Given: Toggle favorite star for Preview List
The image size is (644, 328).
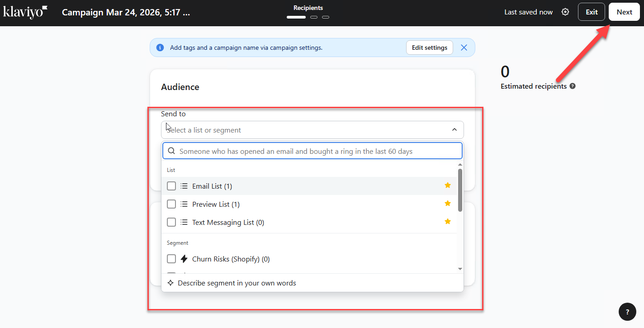Looking at the screenshot, I should [x=448, y=204].
